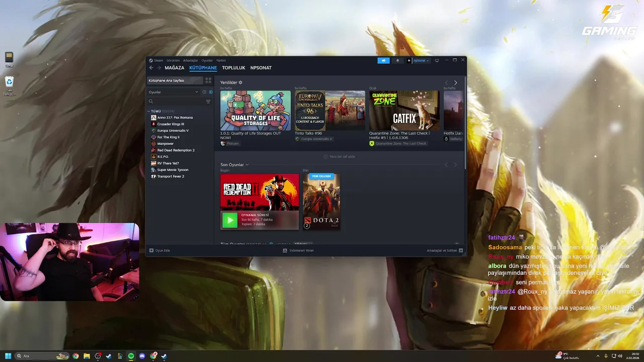
Task: Expand the Son Oyunlar shelf dropdown
Action: click(x=247, y=165)
